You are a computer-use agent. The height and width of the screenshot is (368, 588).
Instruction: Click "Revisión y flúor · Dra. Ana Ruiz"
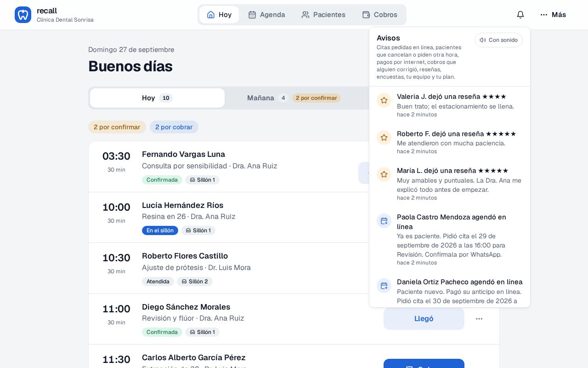click(193, 318)
